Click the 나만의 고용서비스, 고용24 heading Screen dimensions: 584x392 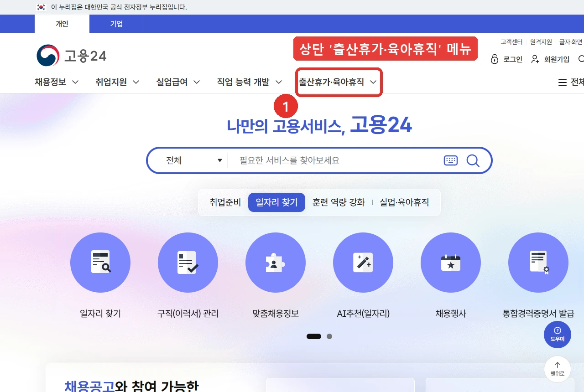coord(319,126)
